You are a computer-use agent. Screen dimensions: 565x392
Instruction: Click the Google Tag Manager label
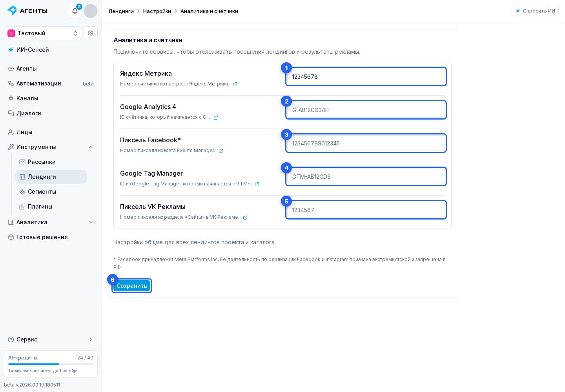(x=151, y=173)
